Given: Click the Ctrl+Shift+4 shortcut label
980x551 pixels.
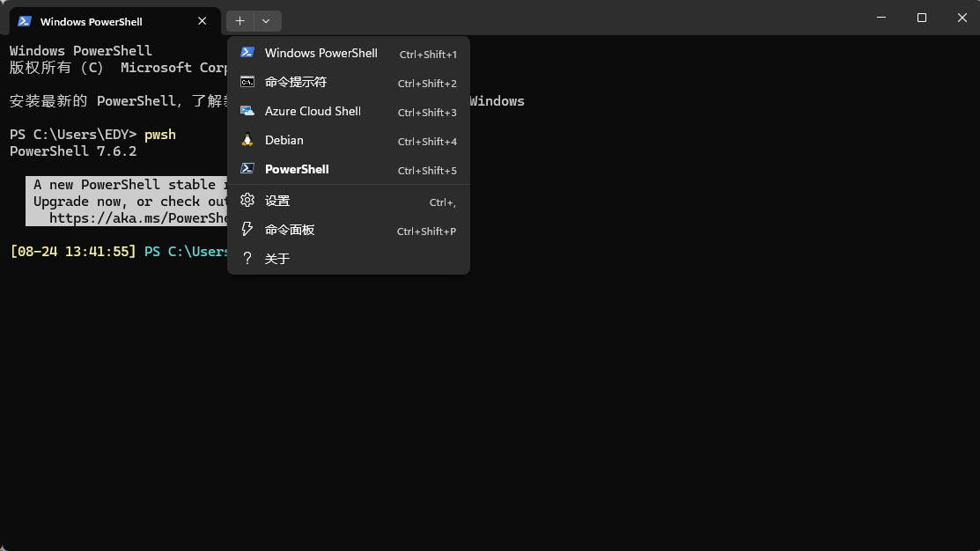Looking at the screenshot, I should point(428,141).
